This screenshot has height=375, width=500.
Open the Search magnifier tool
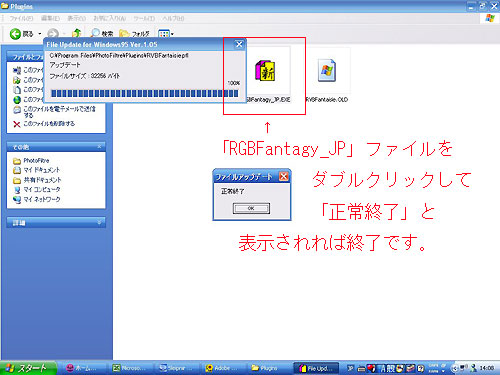click(x=96, y=33)
